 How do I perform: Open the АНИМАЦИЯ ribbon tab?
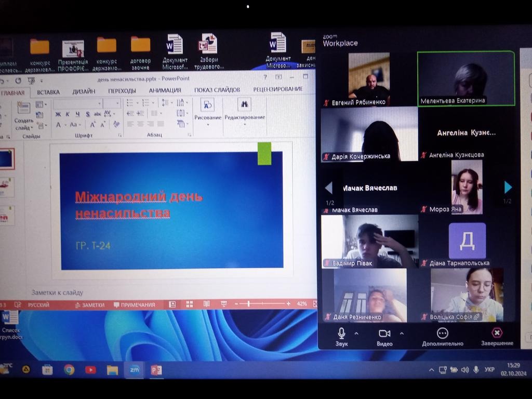click(x=165, y=90)
